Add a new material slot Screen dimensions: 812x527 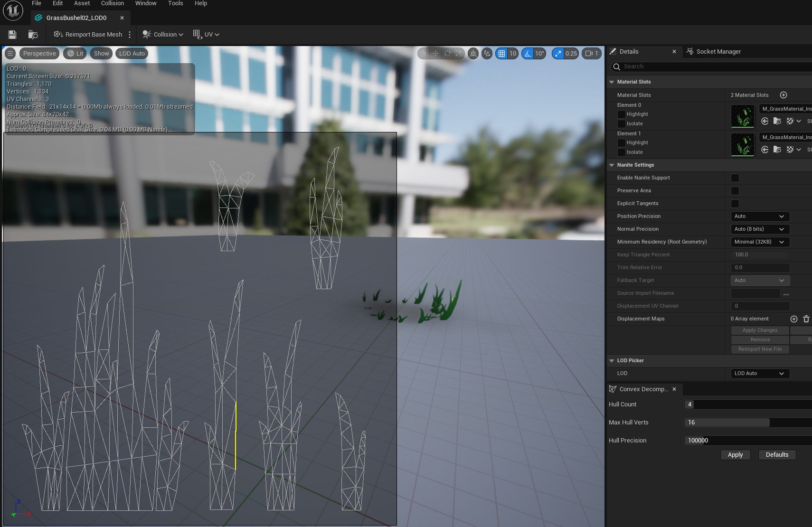coord(784,95)
